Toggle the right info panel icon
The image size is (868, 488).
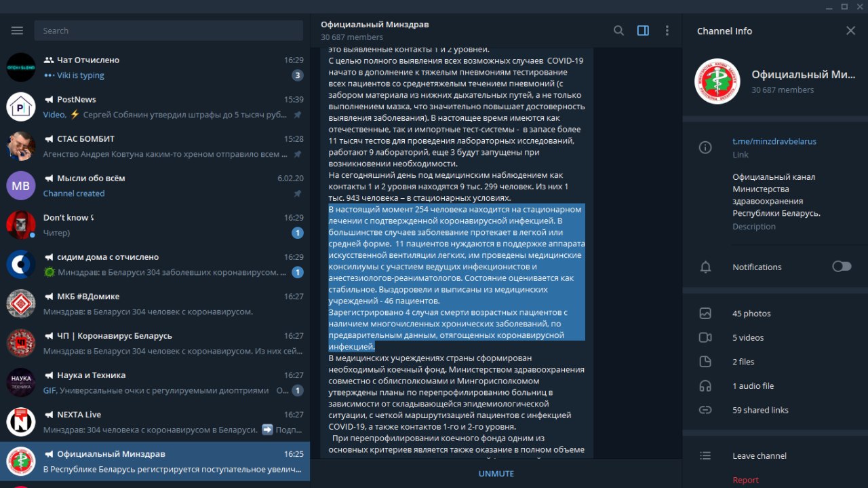click(x=643, y=31)
